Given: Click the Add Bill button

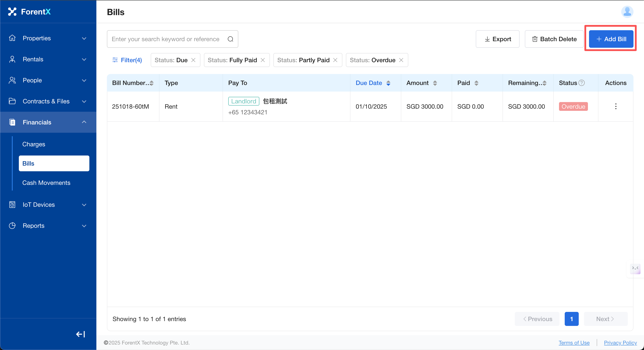Looking at the screenshot, I should point(611,39).
